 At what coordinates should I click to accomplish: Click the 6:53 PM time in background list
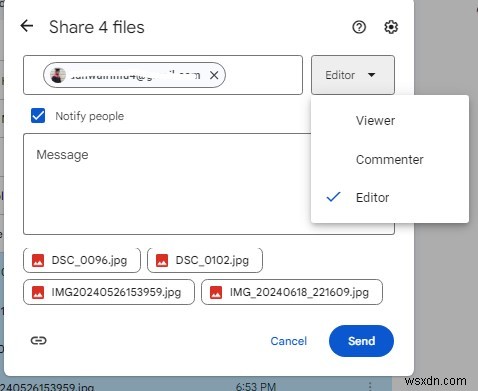256,387
